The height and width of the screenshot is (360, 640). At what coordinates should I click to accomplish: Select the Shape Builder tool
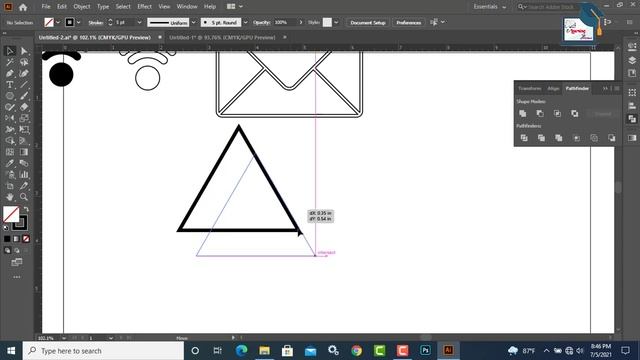click(x=10, y=141)
